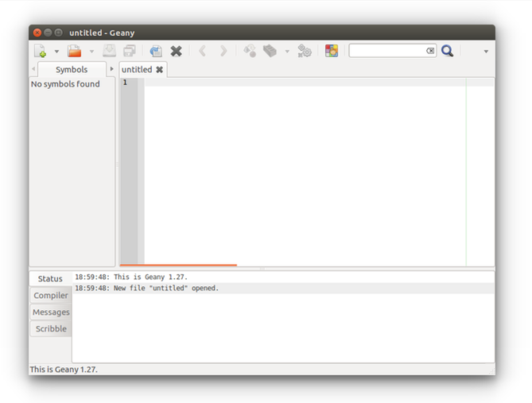Navigate forward a location
This screenshot has height=403, width=532.
[x=223, y=51]
